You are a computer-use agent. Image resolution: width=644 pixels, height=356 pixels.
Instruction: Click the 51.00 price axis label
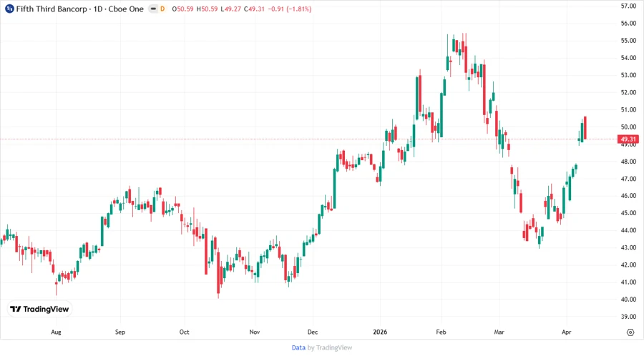point(628,110)
